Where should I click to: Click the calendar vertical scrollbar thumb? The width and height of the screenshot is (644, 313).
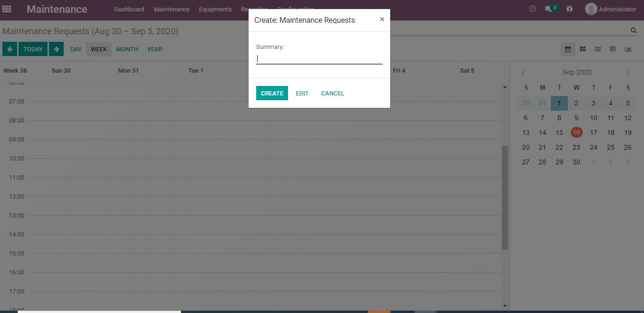click(505, 198)
